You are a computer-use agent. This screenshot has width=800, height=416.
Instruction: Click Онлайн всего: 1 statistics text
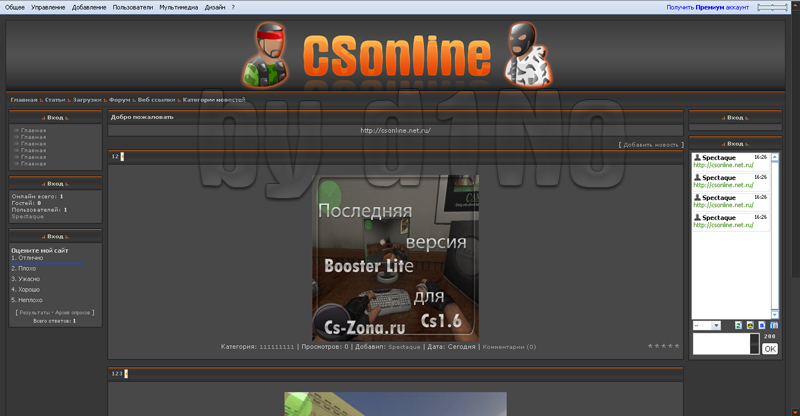37,197
